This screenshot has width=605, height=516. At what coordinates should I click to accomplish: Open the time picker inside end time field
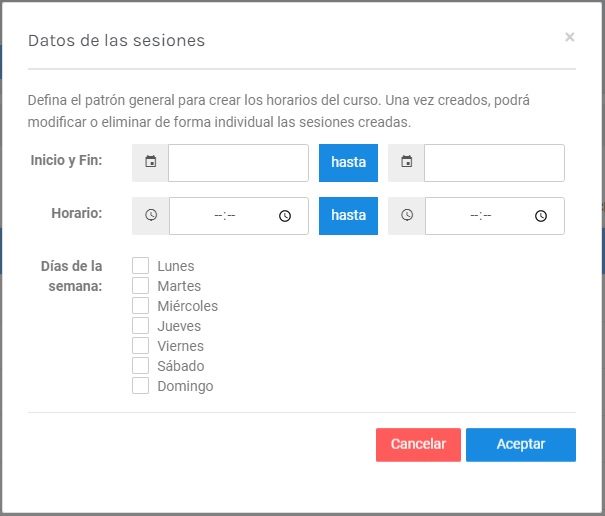click(541, 216)
